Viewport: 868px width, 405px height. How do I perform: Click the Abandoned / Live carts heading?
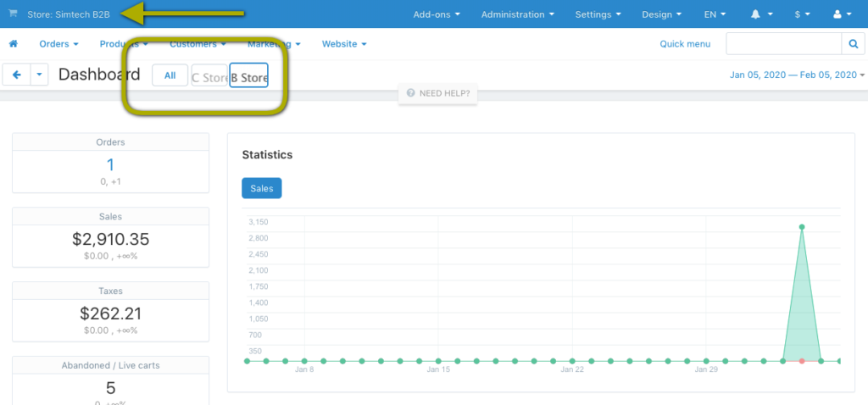tap(111, 365)
